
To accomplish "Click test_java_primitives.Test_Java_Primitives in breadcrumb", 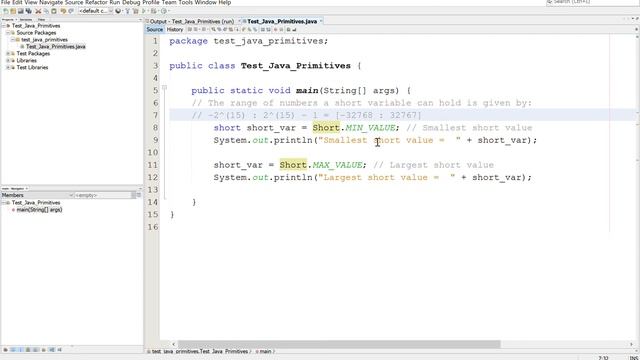I will click(200, 351).
